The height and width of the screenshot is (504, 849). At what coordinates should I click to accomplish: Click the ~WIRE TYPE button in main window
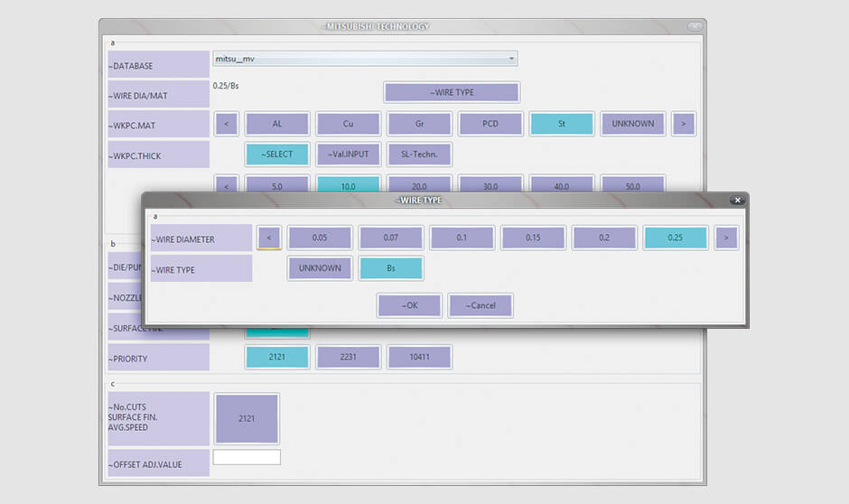452,92
